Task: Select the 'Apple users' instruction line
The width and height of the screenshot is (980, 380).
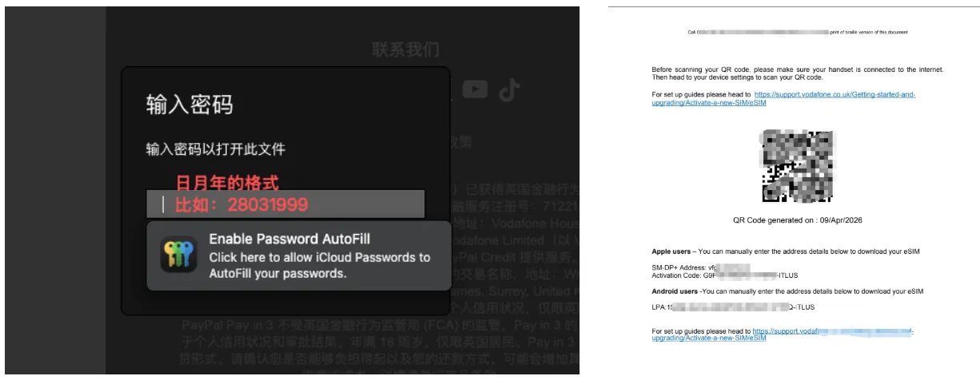Action: (786, 251)
